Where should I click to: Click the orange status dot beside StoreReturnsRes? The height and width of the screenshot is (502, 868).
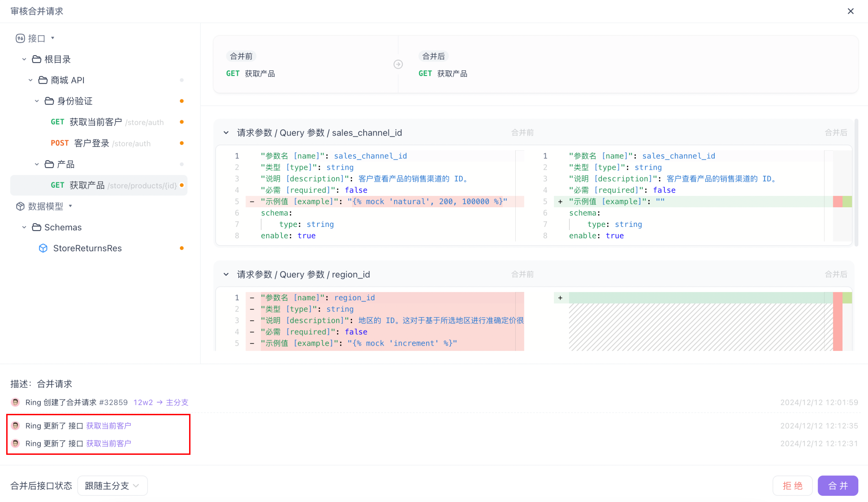tap(182, 248)
